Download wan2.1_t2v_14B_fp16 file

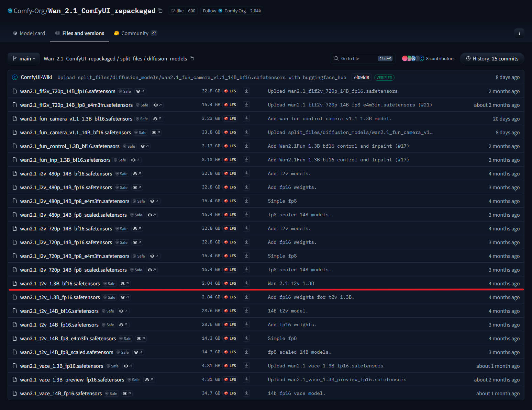pos(246,324)
